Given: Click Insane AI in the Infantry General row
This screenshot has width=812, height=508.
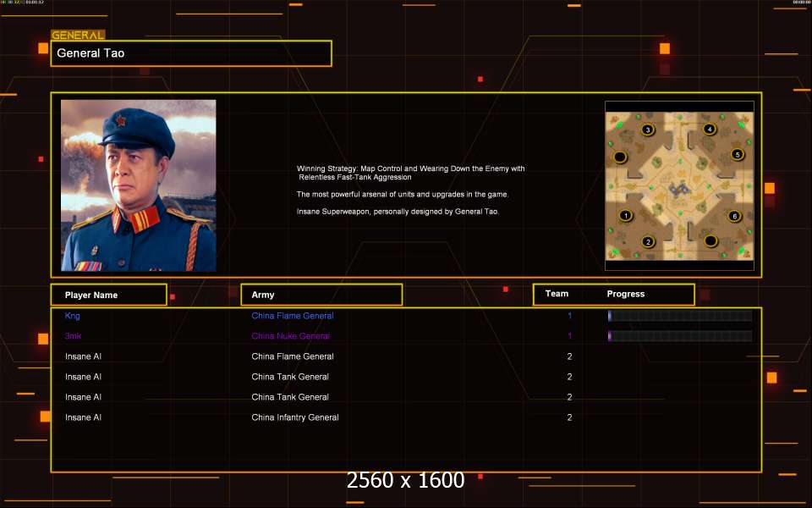Looking at the screenshot, I should pos(84,417).
